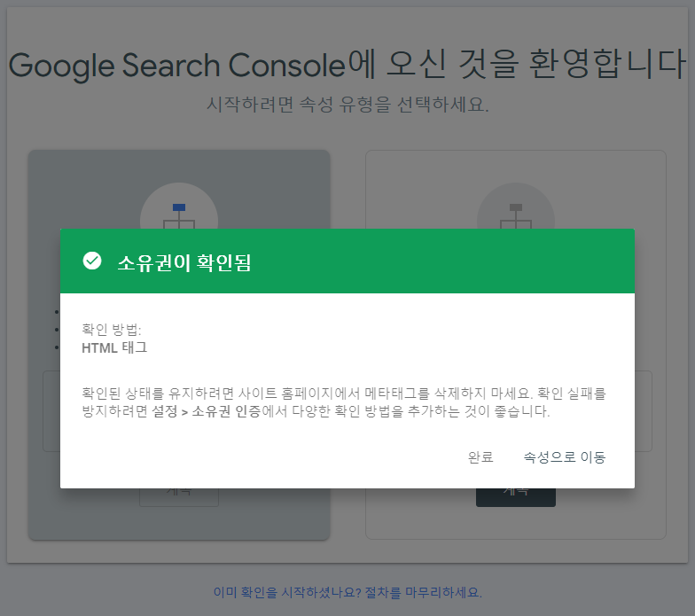Screen dimensions: 695x616
Task: Click the 확인 방법: label
Action: [x=112, y=330]
